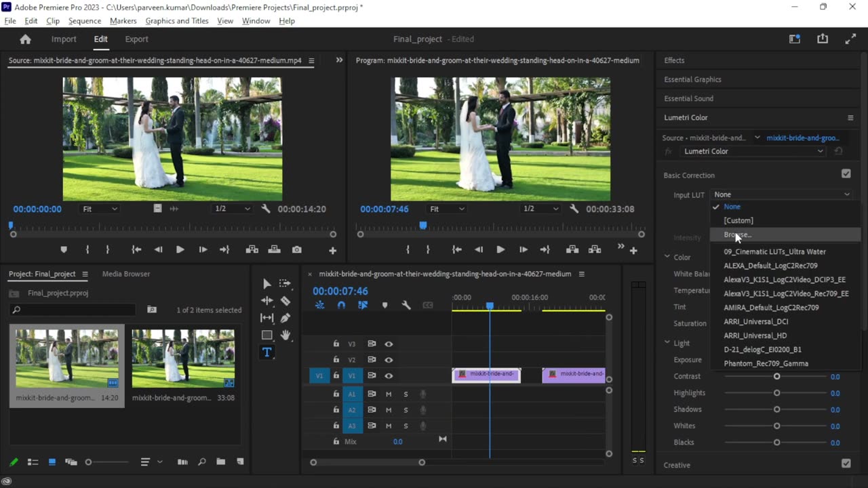Open the Workspaces icon in header
This screenshot has width=868, height=488.
point(795,39)
